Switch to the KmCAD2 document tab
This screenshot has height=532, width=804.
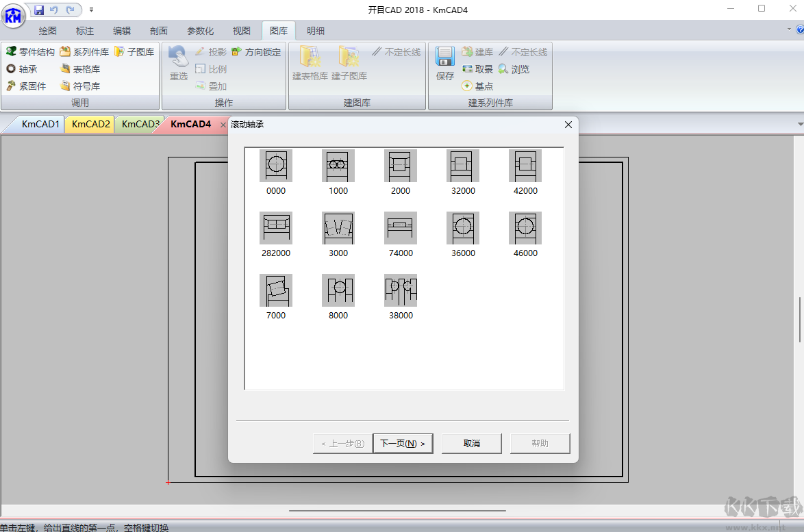tap(91, 124)
